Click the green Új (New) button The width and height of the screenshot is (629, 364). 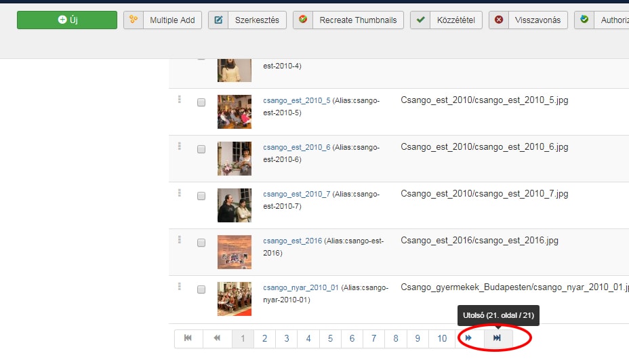tap(67, 20)
